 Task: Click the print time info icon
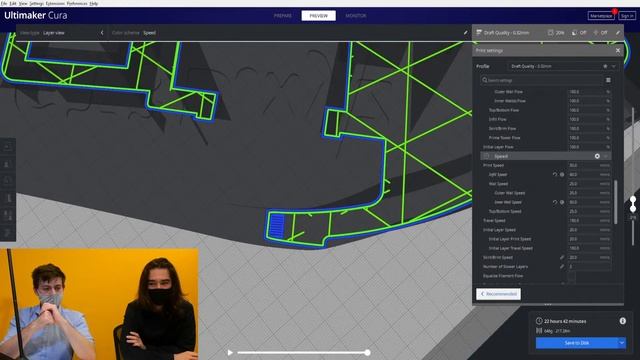coord(623,321)
